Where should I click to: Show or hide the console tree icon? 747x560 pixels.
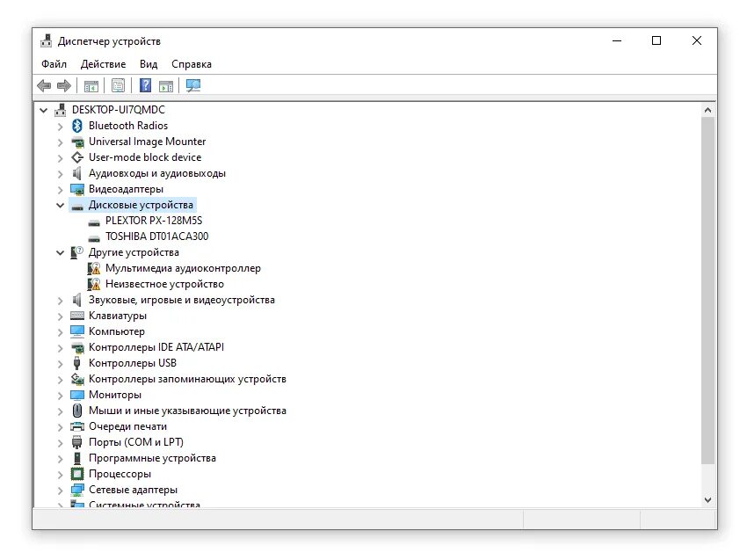91,86
